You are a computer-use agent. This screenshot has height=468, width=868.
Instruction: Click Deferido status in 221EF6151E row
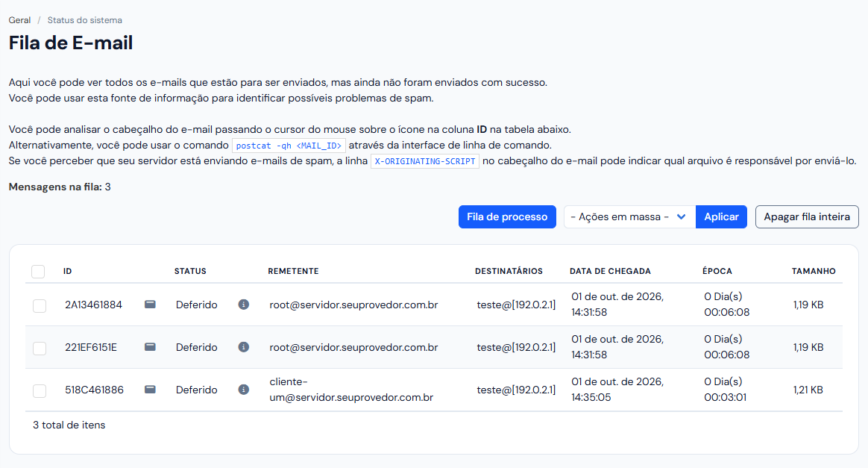coord(197,347)
